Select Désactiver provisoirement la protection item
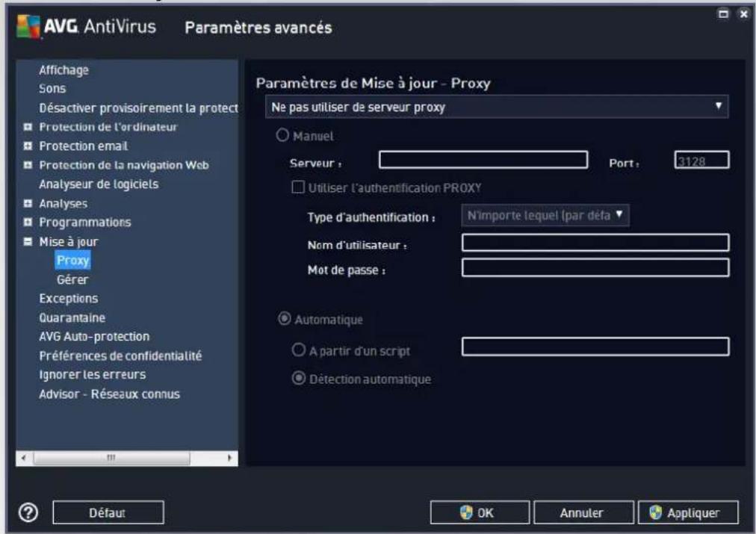 tap(138, 108)
